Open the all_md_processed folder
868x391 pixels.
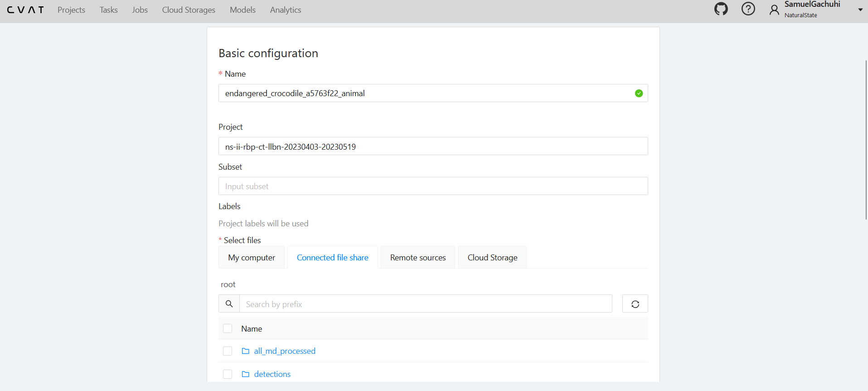[x=285, y=351]
